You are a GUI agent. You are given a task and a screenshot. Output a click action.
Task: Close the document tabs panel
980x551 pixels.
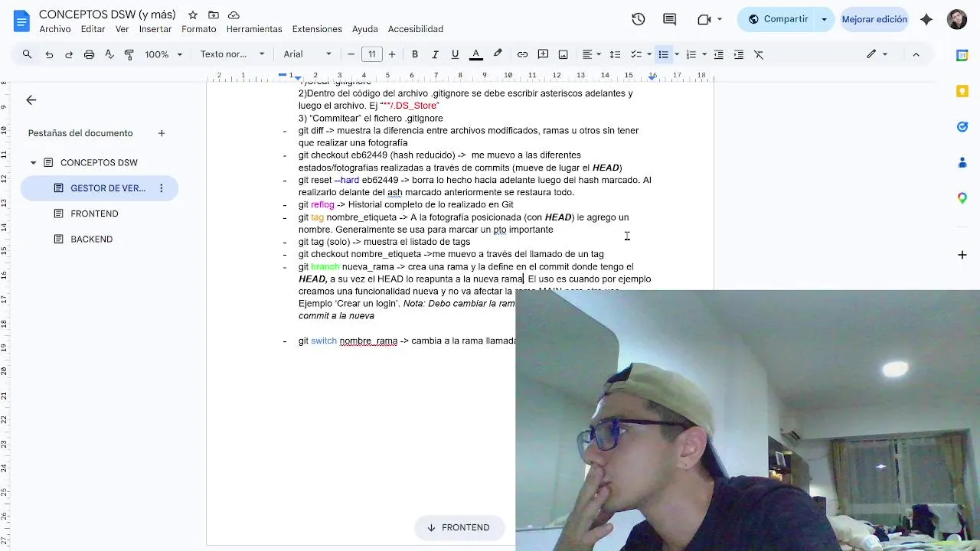pyautogui.click(x=31, y=100)
